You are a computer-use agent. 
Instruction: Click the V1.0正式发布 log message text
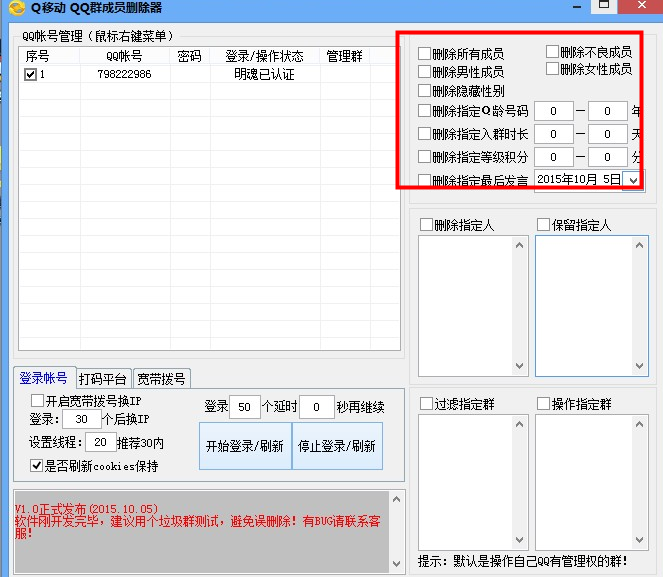(87, 508)
